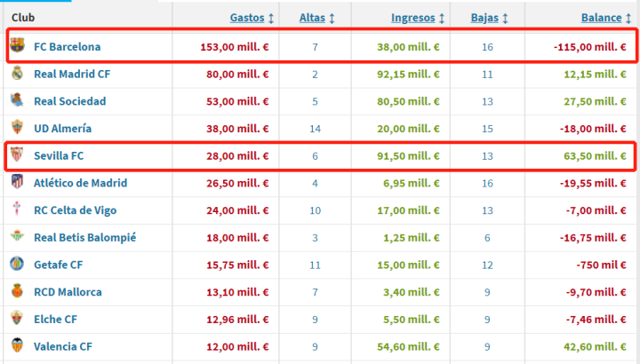Sort table by Balance column
Viewport: 640px width, 364px height.
point(601,18)
